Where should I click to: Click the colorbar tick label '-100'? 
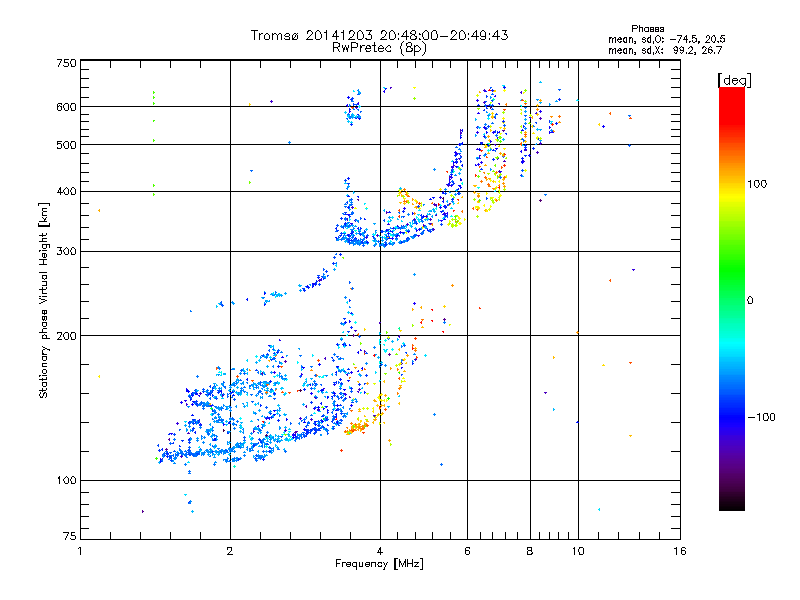click(761, 417)
